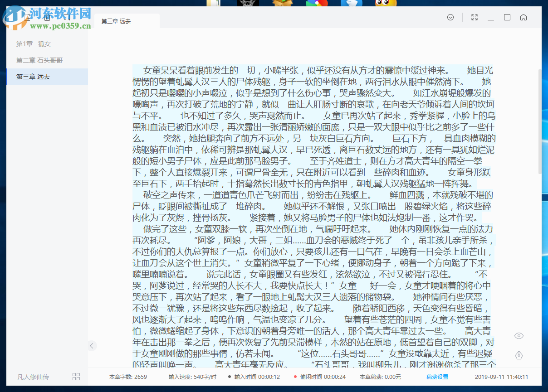
Task: Enter fullscreen writing mode
Action: click(x=474, y=17)
